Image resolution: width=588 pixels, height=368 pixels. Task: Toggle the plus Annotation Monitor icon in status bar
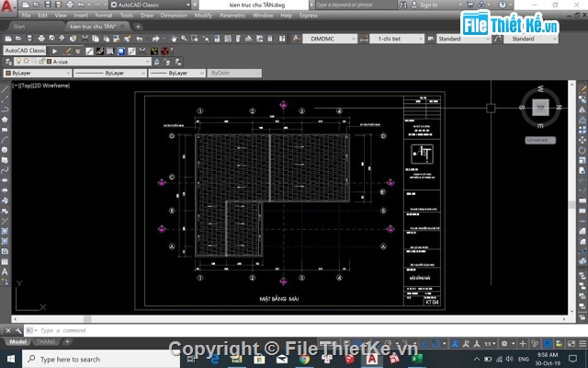point(523,343)
